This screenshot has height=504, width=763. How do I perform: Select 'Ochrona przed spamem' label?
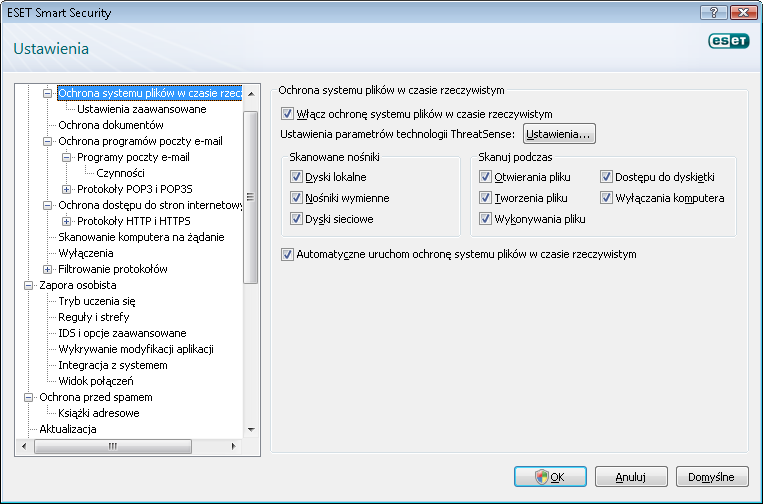click(x=96, y=397)
